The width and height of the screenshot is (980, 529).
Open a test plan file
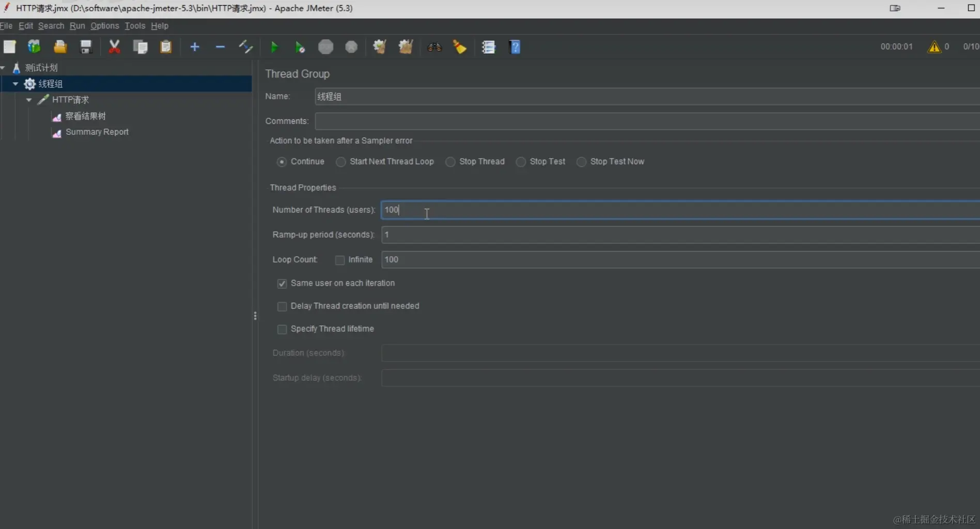(x=60, y=47)
